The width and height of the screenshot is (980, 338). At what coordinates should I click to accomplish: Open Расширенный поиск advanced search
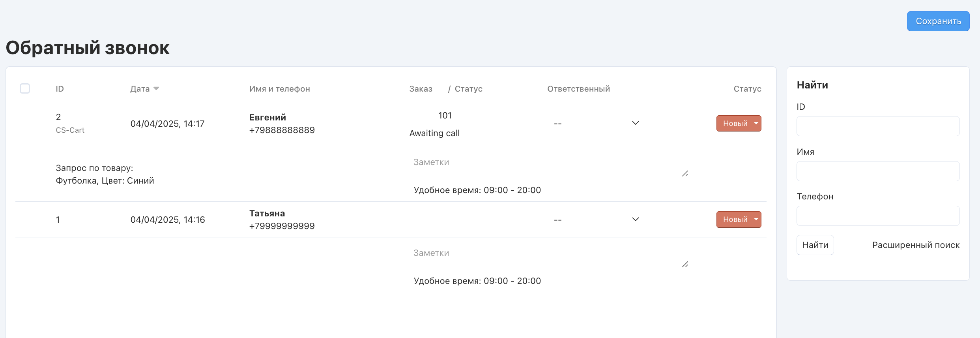pos(916,245)
